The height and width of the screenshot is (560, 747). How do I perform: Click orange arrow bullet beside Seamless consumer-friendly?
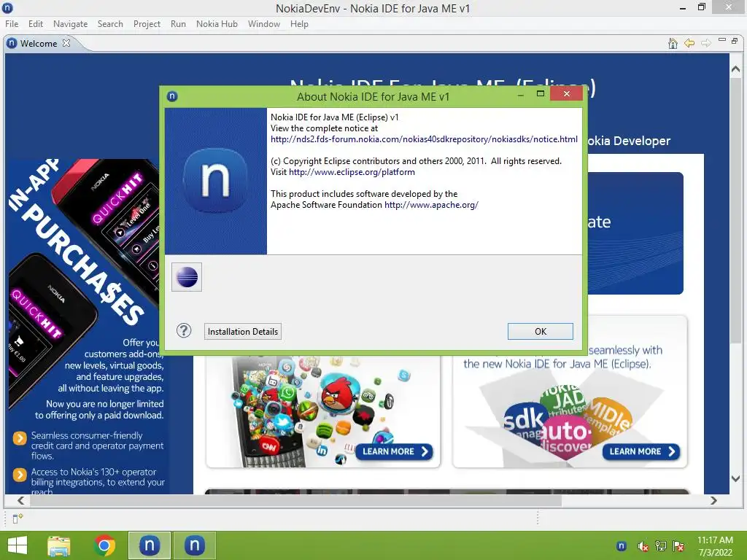pyautogui.click(x=20, y=438)
